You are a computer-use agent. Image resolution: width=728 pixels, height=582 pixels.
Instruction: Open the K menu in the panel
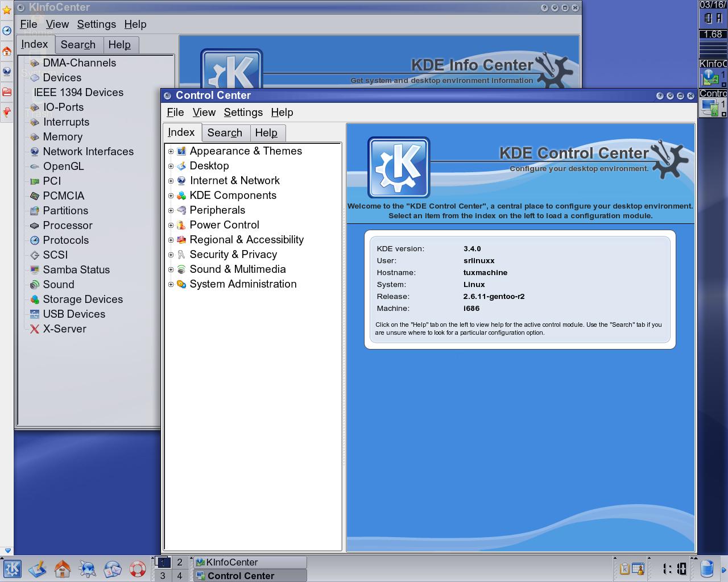tap(12, 568)
